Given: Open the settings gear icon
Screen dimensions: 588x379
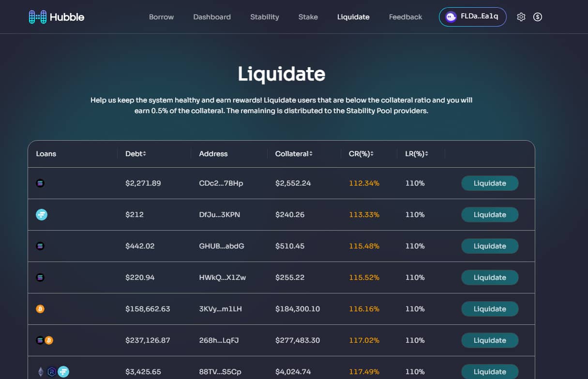Looking at the screenshot, I should [521, 16].
